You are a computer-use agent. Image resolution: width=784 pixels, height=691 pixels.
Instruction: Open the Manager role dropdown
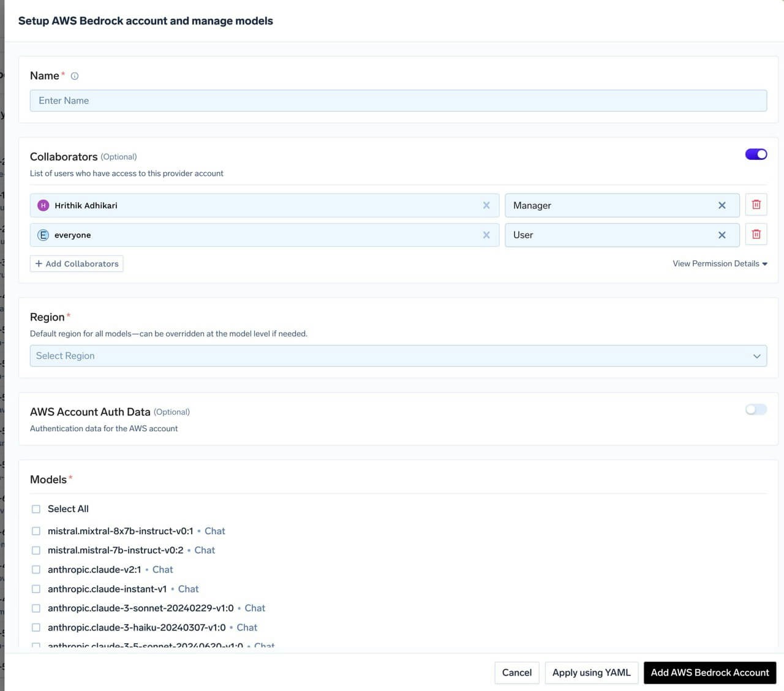[622, 205]
